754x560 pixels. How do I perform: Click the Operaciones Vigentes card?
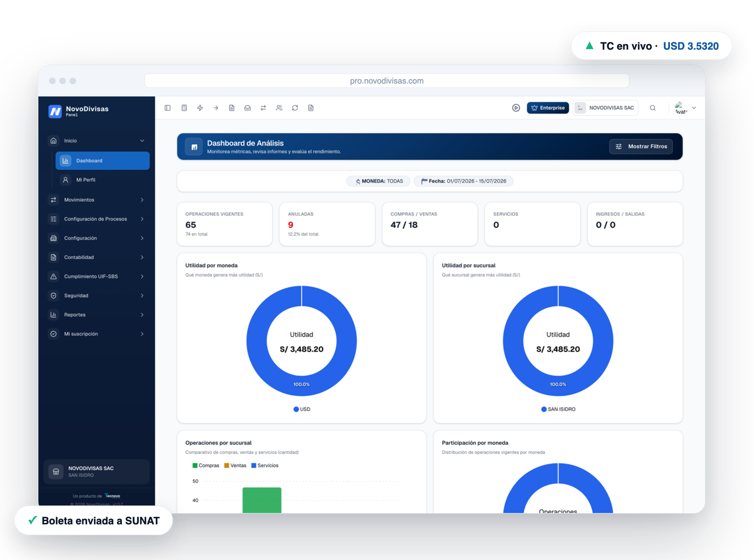coord(225,224)
